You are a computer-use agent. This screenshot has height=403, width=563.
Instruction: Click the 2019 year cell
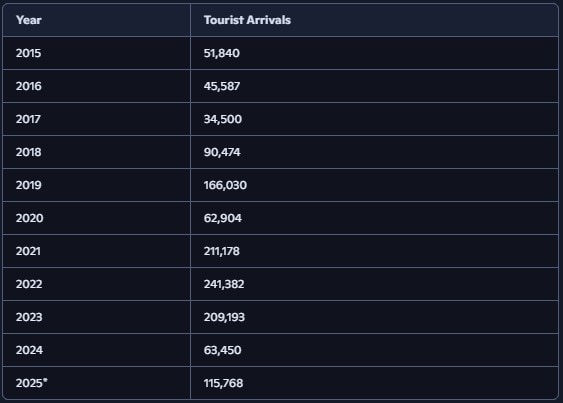[96, 185]
